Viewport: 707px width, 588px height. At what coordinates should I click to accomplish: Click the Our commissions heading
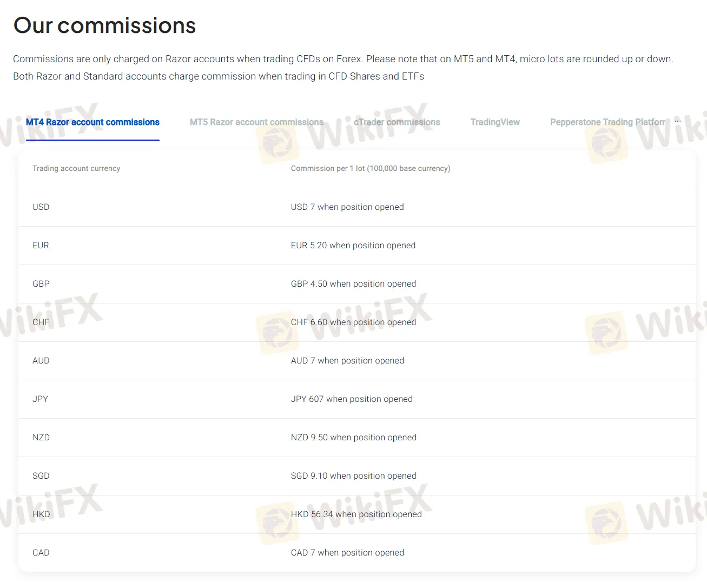click(x=104, y=25)
